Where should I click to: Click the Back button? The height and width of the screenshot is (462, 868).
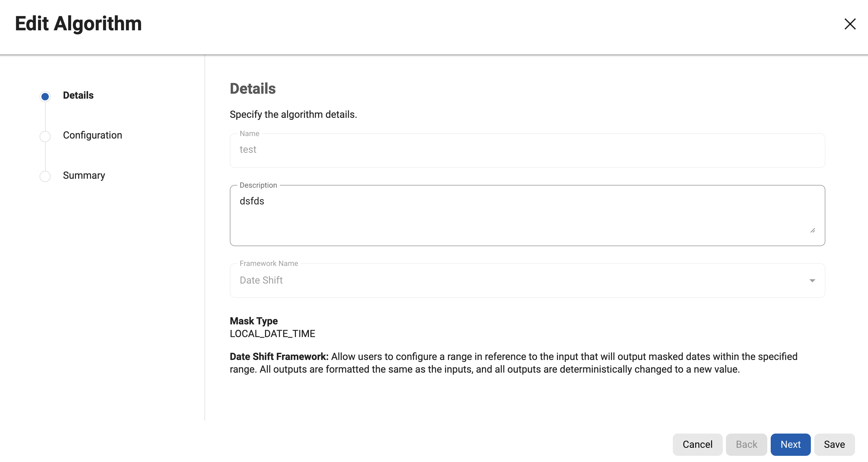(x=746, y=444)
